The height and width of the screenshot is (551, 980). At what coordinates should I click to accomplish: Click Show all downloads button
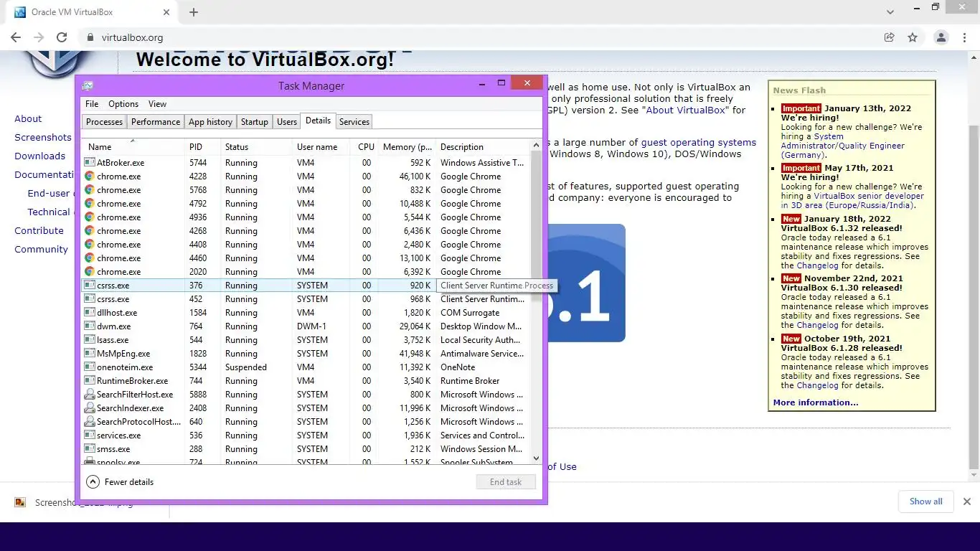click(925, 501)
